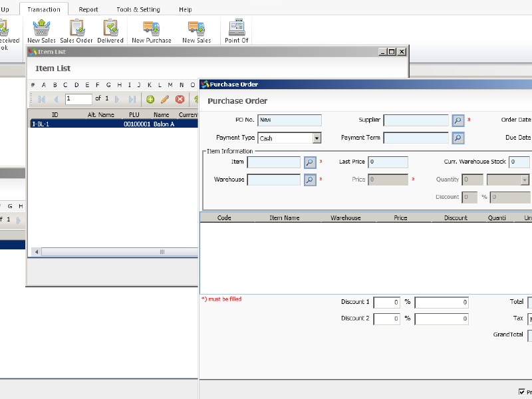Viewport: 532px width, 399px height.
Task: Open Point Of Sale register icon
Action: (237, 31)
